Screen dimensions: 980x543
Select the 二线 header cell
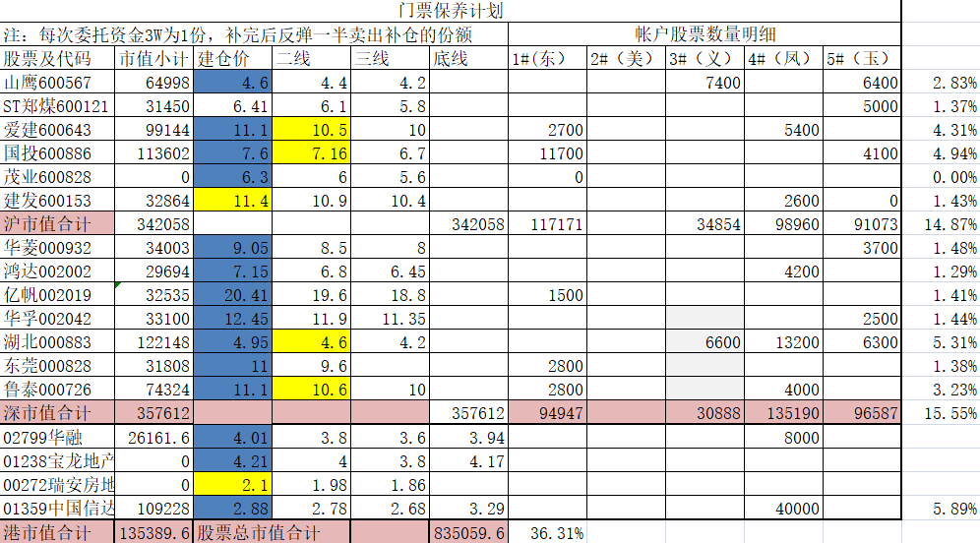pyautogui.click(x=311, y=59)
